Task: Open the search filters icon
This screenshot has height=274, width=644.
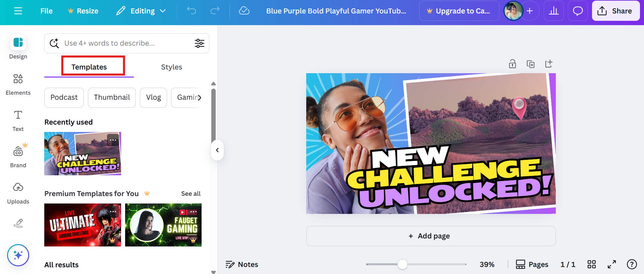Action: pyautogui.click(x=200, y=43)
